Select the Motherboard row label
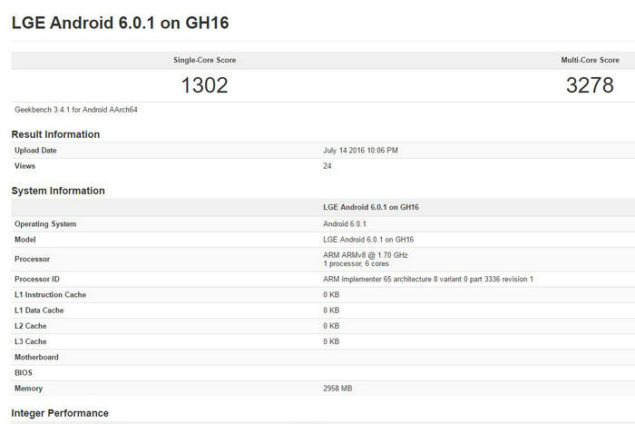The image size is (635, 424). (37, 356)
